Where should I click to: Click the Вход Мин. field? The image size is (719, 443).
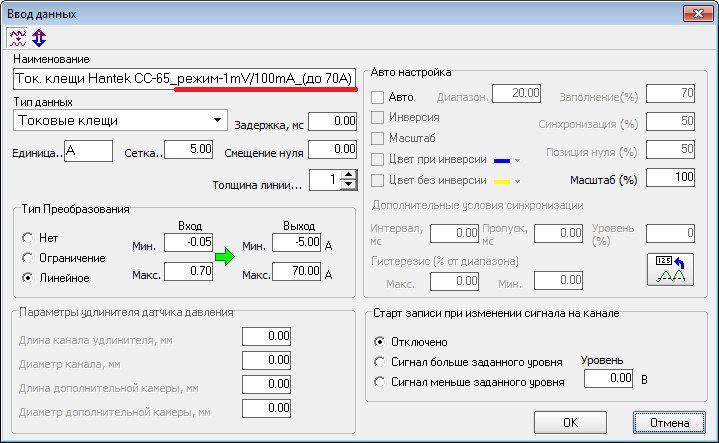(x=188, y=242)
